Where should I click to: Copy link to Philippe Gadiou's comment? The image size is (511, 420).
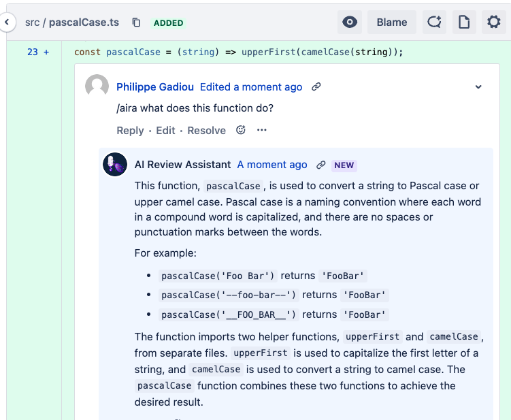point(316,87)
